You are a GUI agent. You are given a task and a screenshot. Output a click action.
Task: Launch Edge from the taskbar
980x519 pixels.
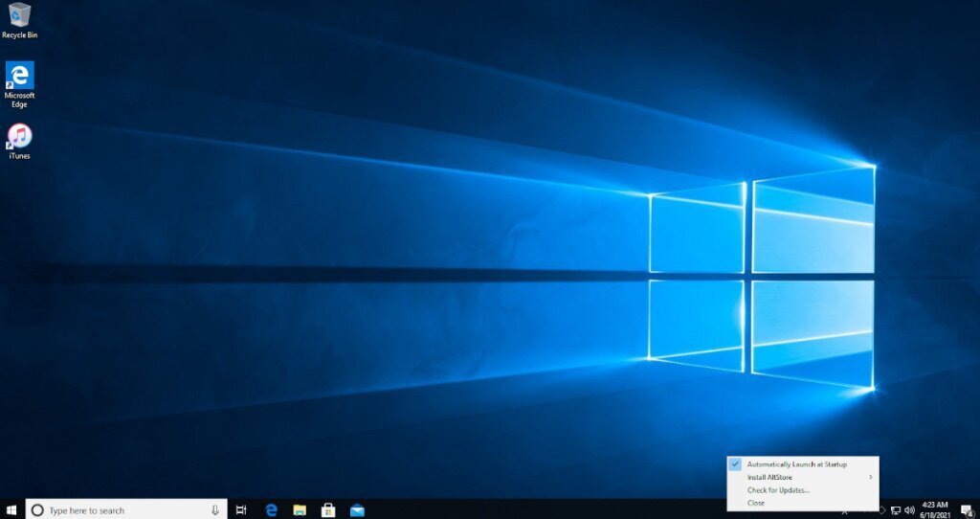point(271,510)
